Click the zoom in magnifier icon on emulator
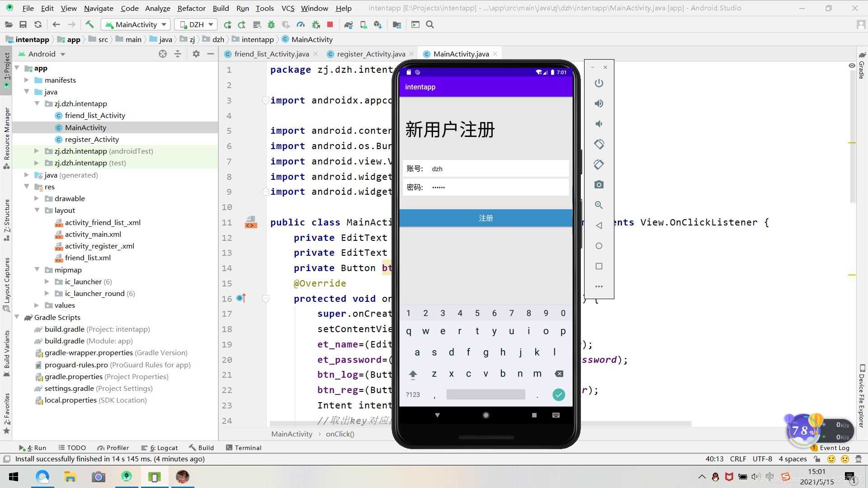This screenshot has width=868, height=488. point(599,205)
